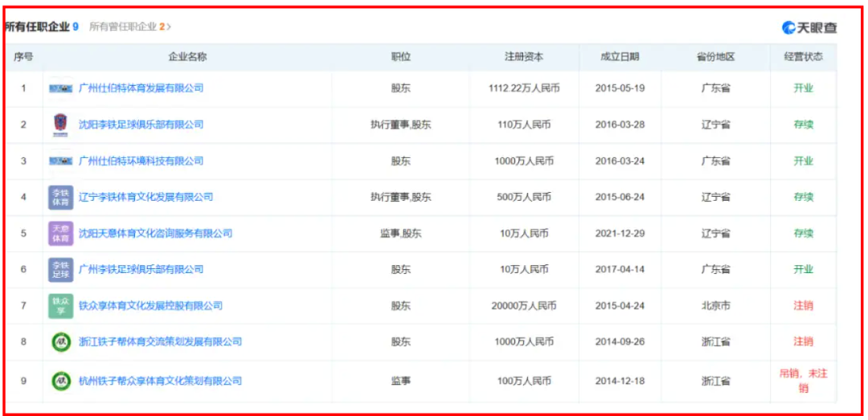Open link 广州仕伯特体育发展有限公司
The height and width of the screenshot is (420, 868).
click(141, 88)
